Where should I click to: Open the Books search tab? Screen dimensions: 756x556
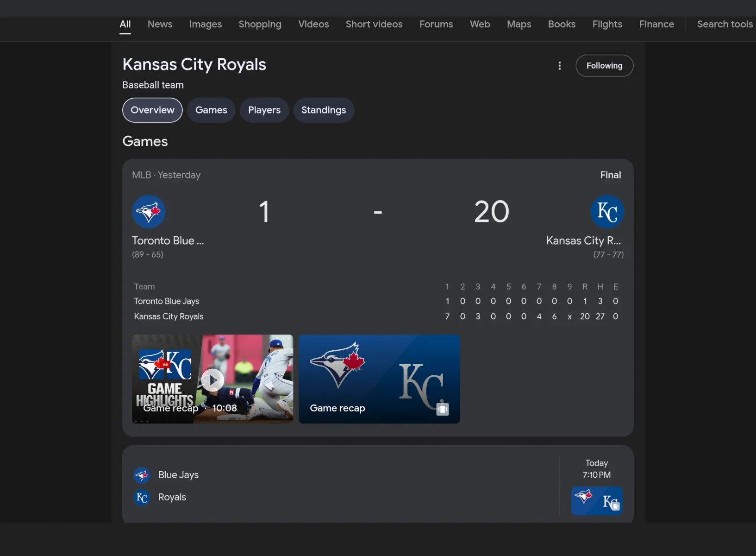[x=562, y=25]
